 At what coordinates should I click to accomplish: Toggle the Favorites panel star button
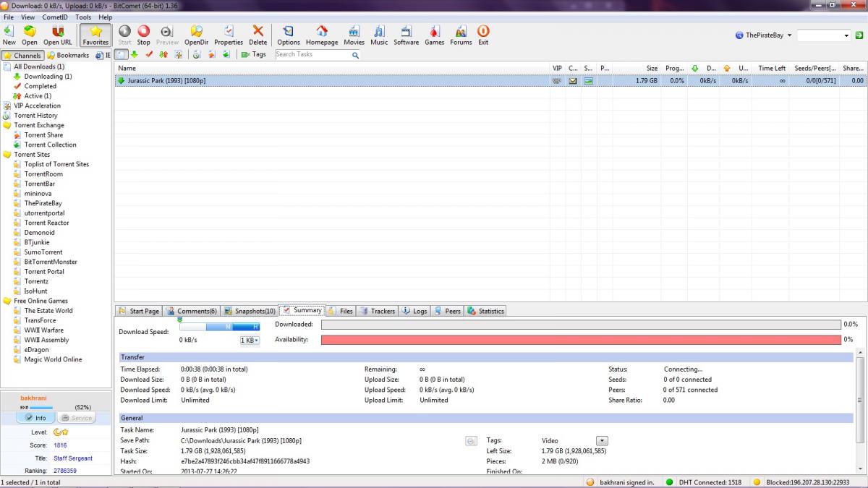click(95, 35)
